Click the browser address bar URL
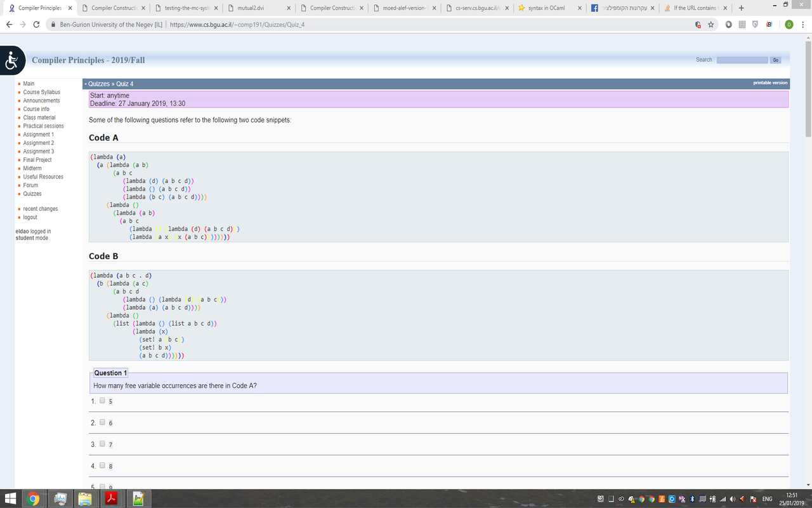The height and width of the screenshot is (508, 812). click(238, 25)
